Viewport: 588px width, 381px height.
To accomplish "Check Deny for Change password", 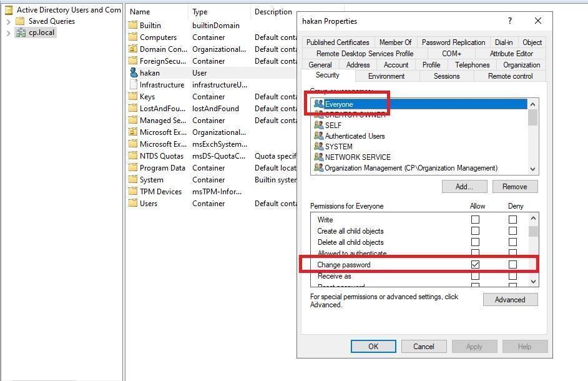I will 512,265.
